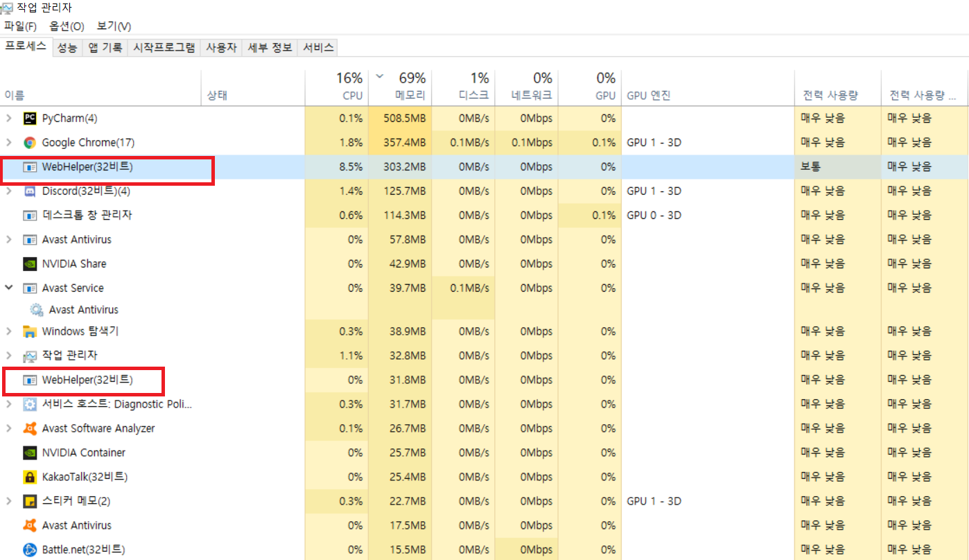The width and height of the screenshot is (969, 560).
Task: Click the 보통 power usage cell
Action: point(837,167)
